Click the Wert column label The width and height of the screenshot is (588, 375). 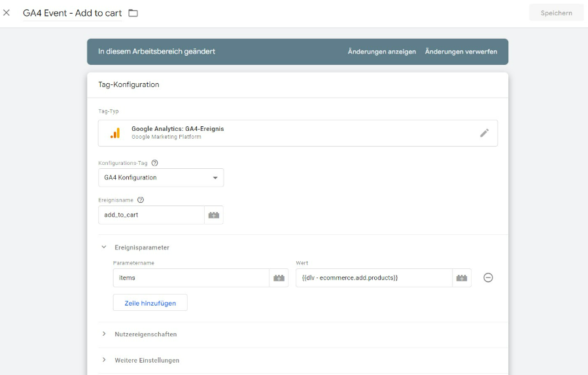[302, 263]
